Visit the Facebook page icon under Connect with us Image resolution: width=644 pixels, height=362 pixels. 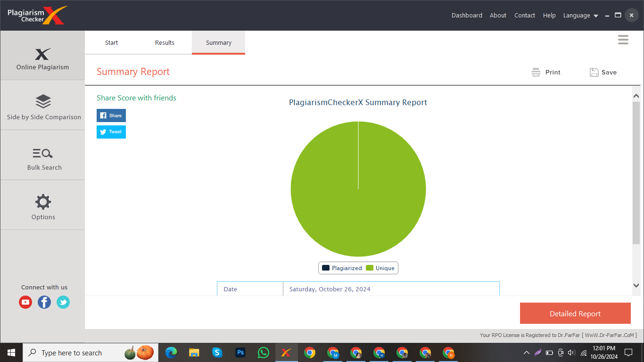click(44, 302)
